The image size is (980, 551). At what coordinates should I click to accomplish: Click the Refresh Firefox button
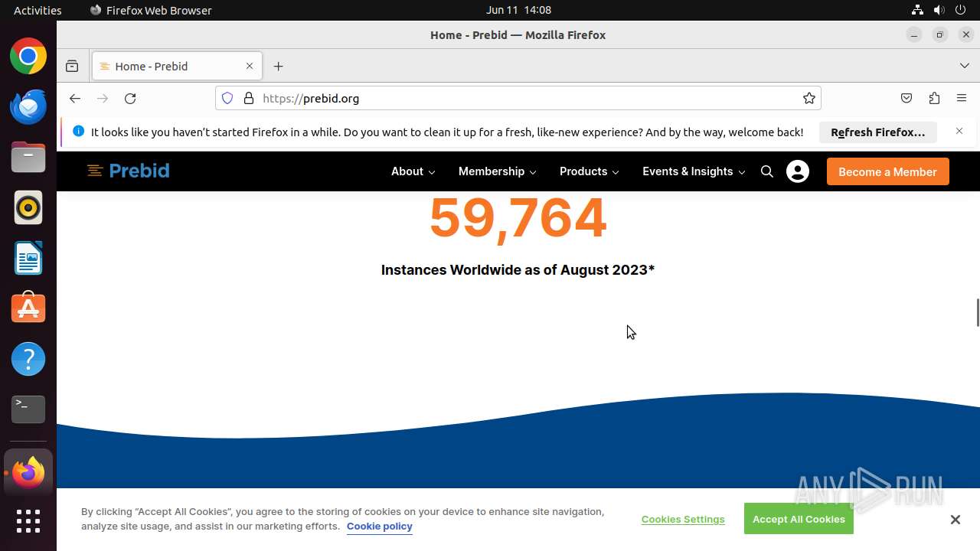(878, 132)
